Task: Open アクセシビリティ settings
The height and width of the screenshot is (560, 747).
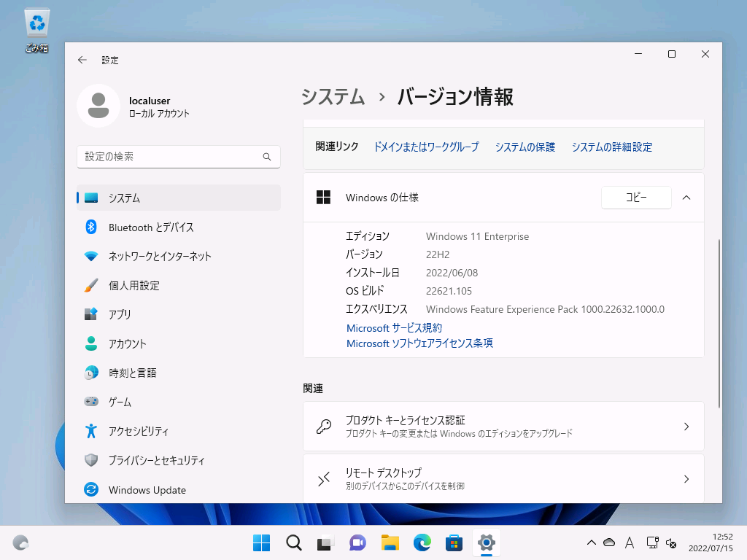Action: point(139,432)
